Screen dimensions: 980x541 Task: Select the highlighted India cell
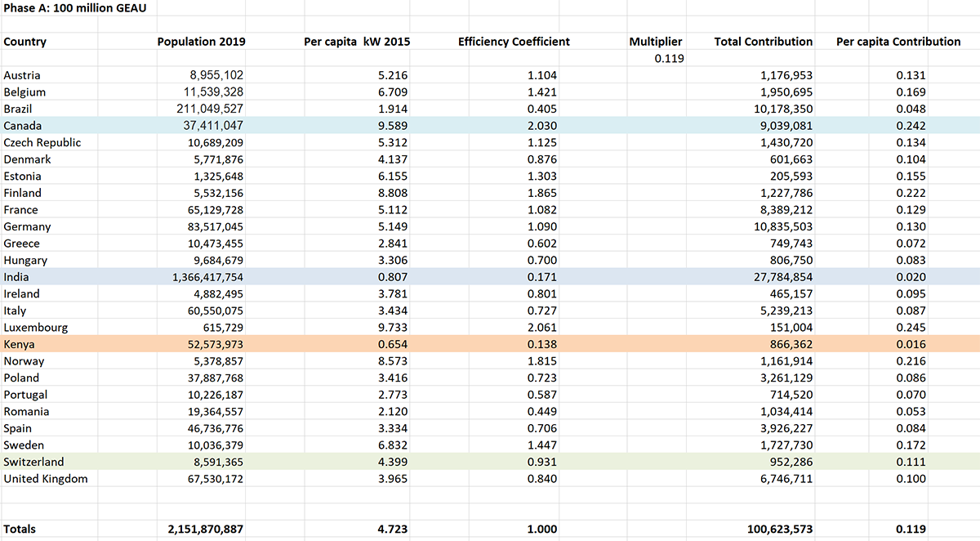(16, 277)
